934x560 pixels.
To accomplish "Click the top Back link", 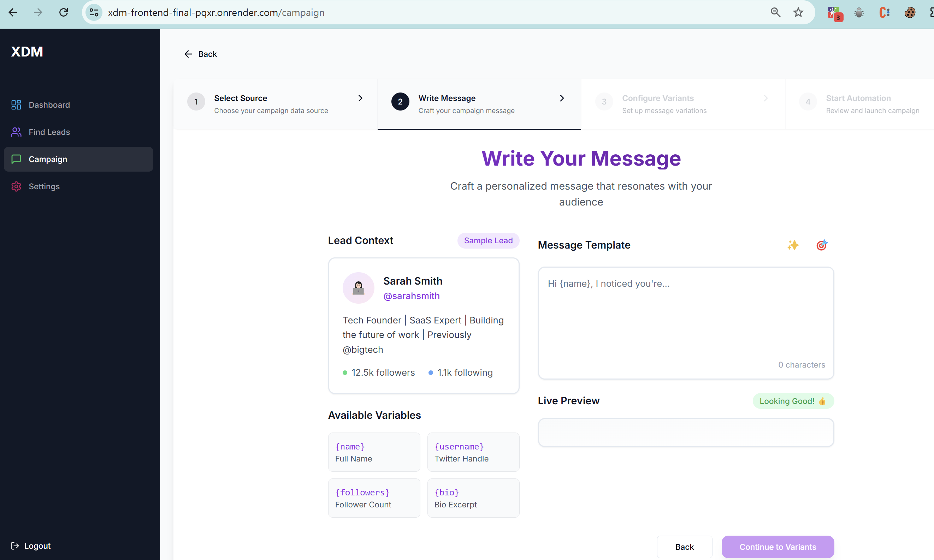I will click(x=200, y=54).
